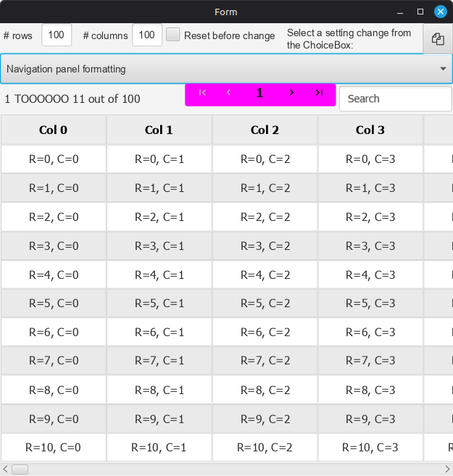The image size is (453, 476).
Task: Click the horizontal scrollbar thumb
Action: (x=20, y=469)
